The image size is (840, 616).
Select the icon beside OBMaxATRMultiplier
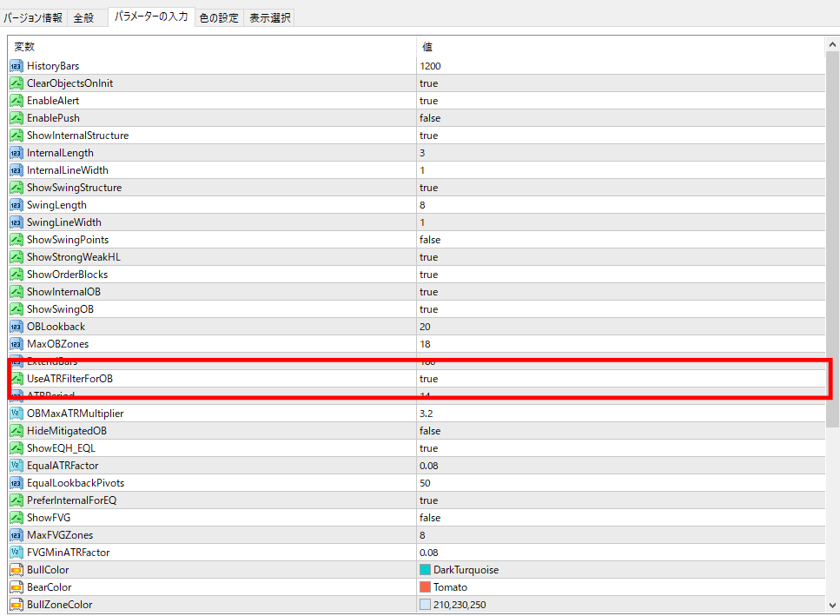[x=17, y=414]
